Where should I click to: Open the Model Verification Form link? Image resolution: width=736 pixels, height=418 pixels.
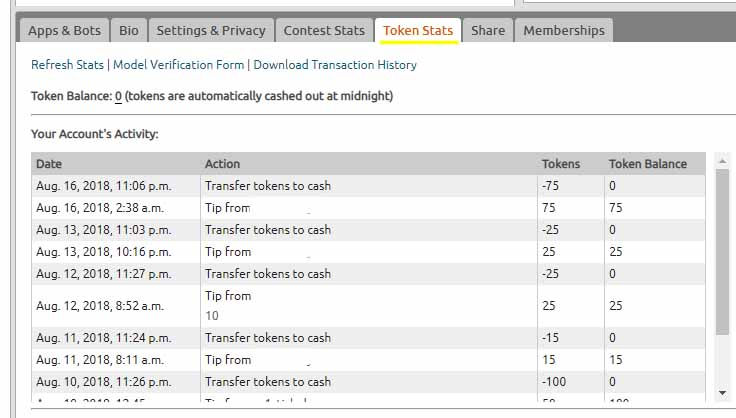[x=178, y=65]
